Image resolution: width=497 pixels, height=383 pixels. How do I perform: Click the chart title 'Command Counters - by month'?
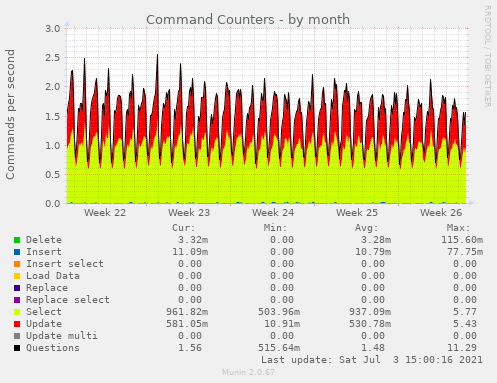(x=248, y=20)
